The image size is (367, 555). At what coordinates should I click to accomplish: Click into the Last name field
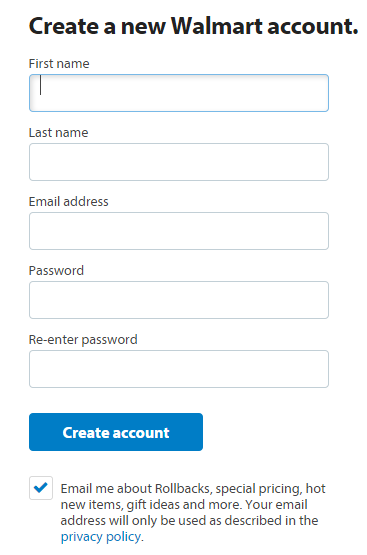click(179, 162)
